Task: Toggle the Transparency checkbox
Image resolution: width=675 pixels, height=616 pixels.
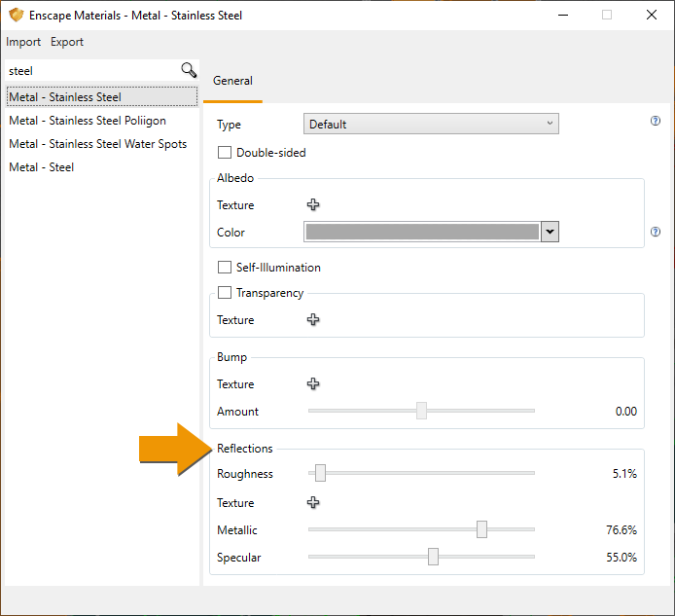Action: pos(225,293)
